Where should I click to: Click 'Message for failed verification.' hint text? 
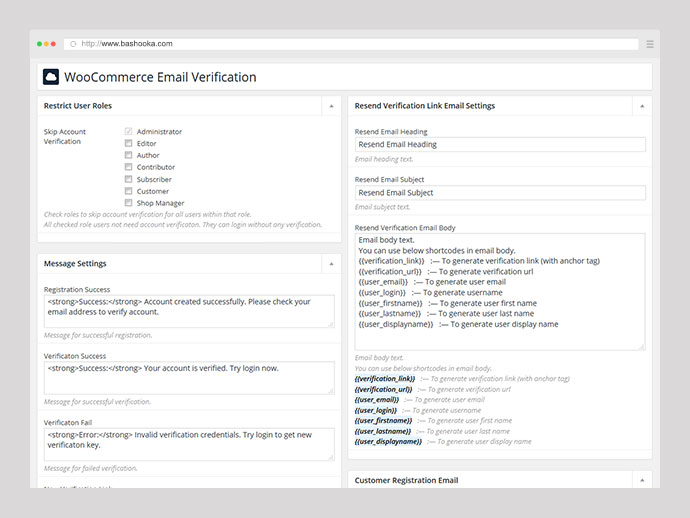[x=91, y=468]
